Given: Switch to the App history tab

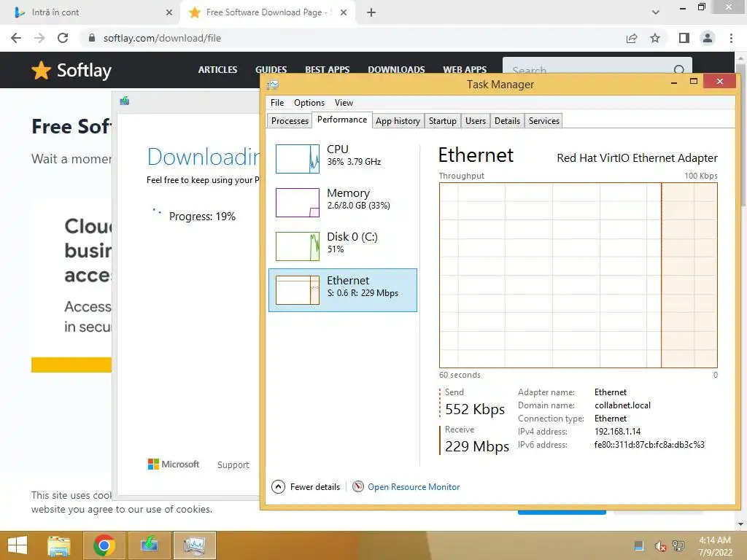Looking at the screenshot, I should [x=398, y=121].
